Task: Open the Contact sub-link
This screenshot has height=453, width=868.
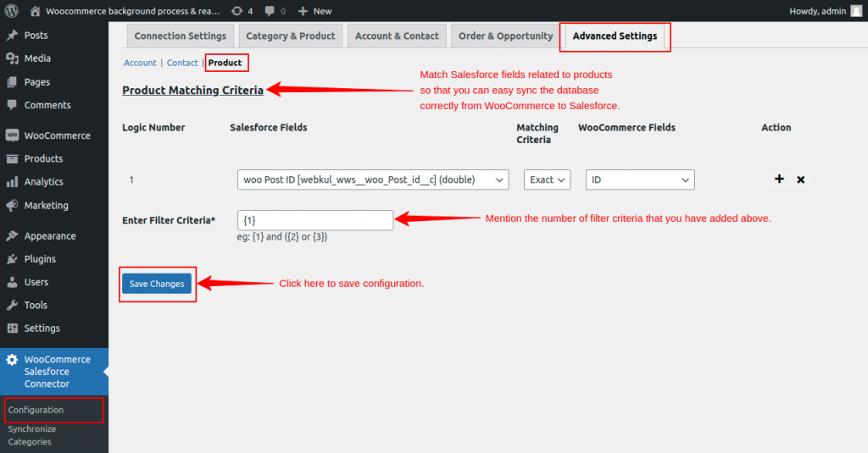Action: tap(182, 63)
